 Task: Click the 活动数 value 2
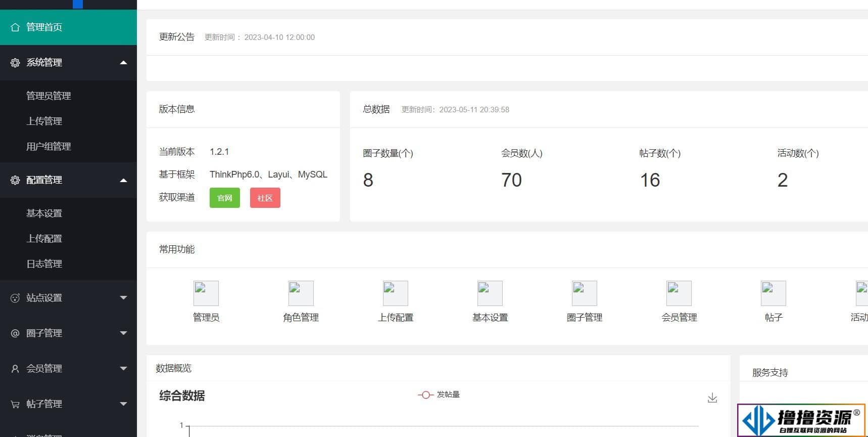tap(783, 180)
